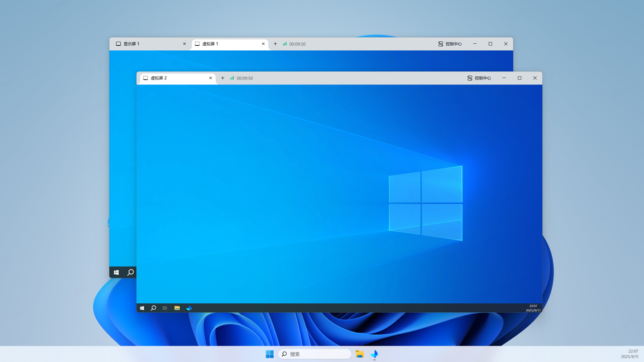Open remote Task View in 虚拟屏 2
The width and height of the screenshot is (644, 362).
165,308
